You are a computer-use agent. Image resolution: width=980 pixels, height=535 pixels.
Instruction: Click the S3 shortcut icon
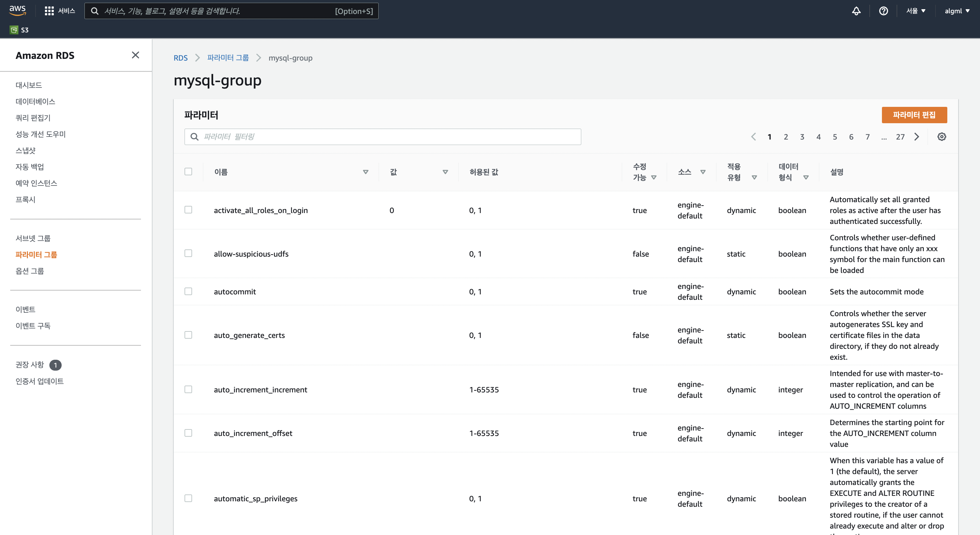pyautogui.click(x=14, y=30)
